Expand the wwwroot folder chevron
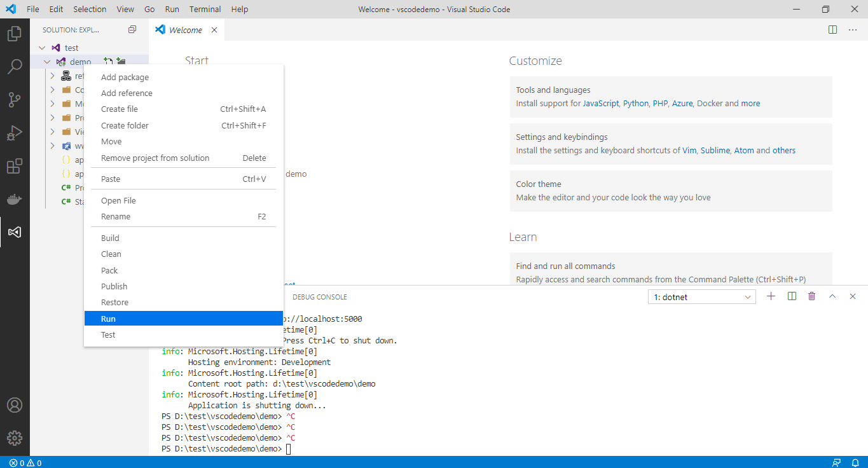Image resolution: width=868 pixels, height=468 pixels. tap(53, 146)
